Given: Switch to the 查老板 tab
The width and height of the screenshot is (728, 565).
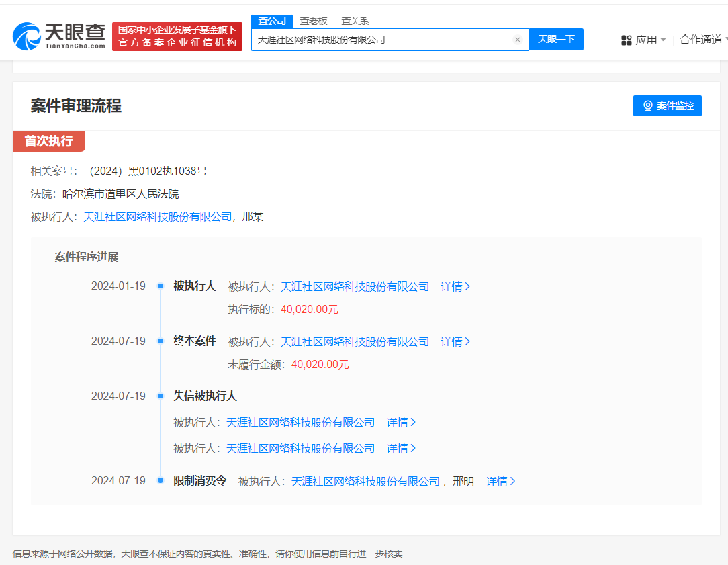Looking at the screenshot, I should click(x=314, y=21).
